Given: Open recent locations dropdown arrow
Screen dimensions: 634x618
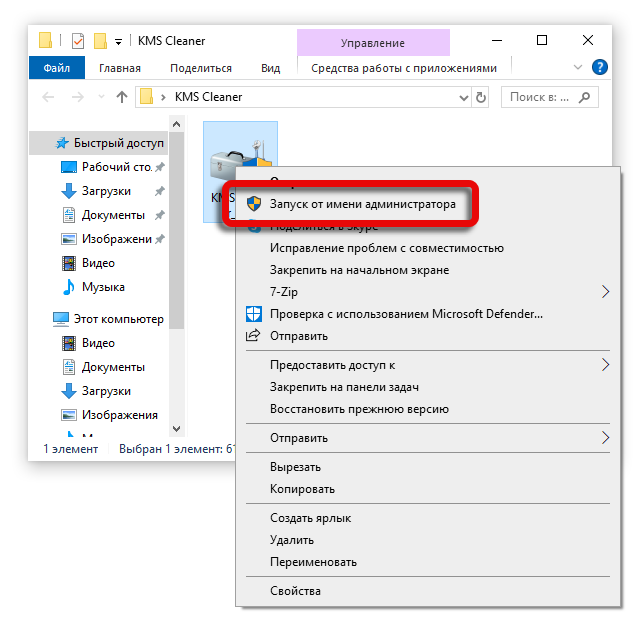Looking at the screenshot, I should pyautogui.click(x=101, y=97).
